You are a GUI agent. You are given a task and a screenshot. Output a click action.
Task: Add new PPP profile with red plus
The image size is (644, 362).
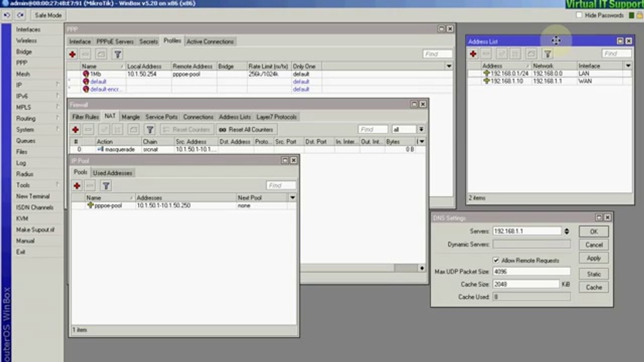[72, 54]
